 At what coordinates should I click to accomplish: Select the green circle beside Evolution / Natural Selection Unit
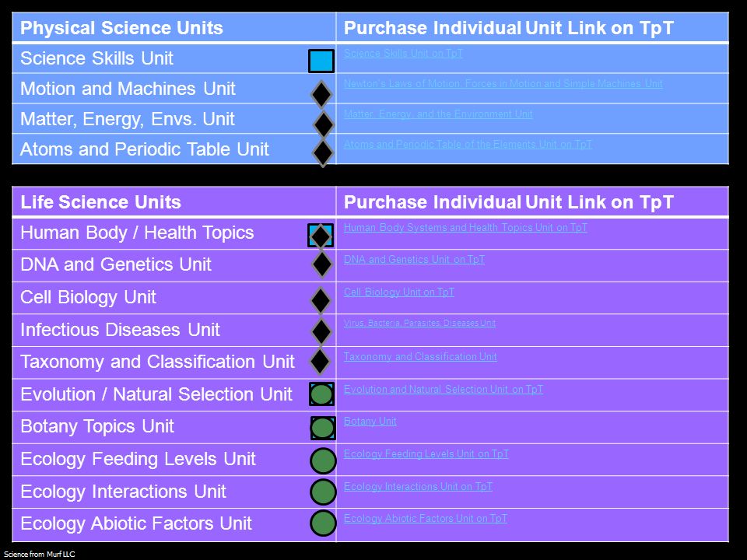click(x=321, y=394)
